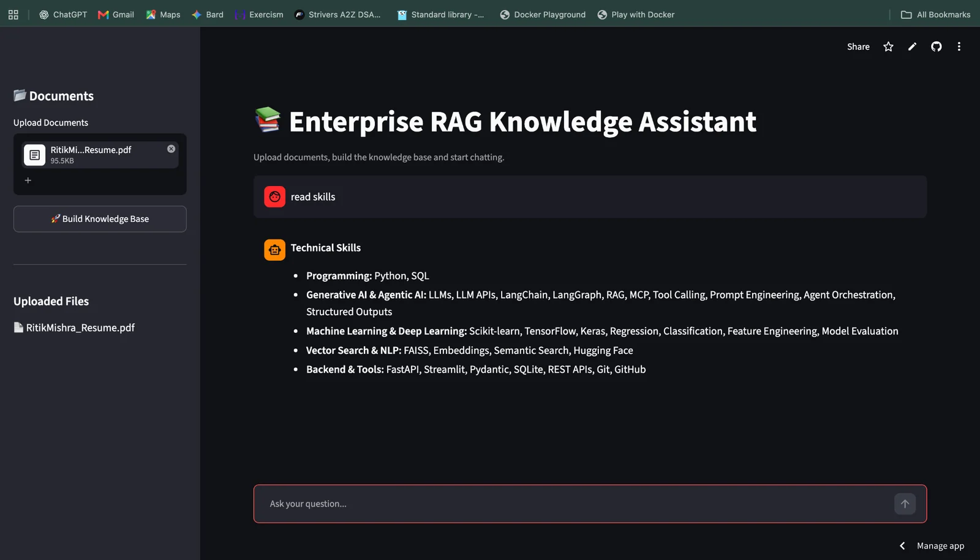
Task: Click the Upload Documents label
Action: pyautogui.click(x=51, y=122)
